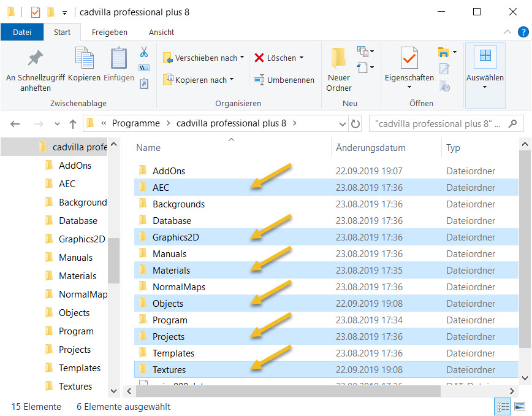Image resolution: width=532 pixels, height=416 pixels.
Task: Click the horizontal scrollbar thumb of file list
Action: 288,391
